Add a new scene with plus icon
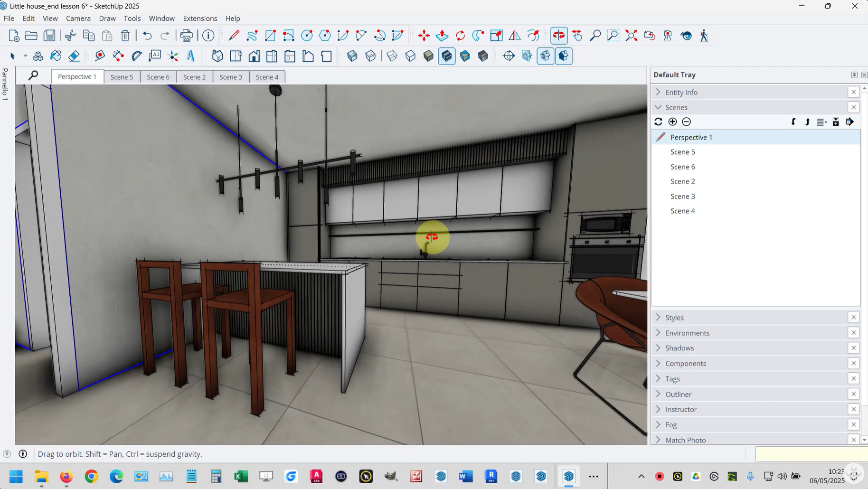The width and height of the screenshot is (868, 489). [672, 122]
